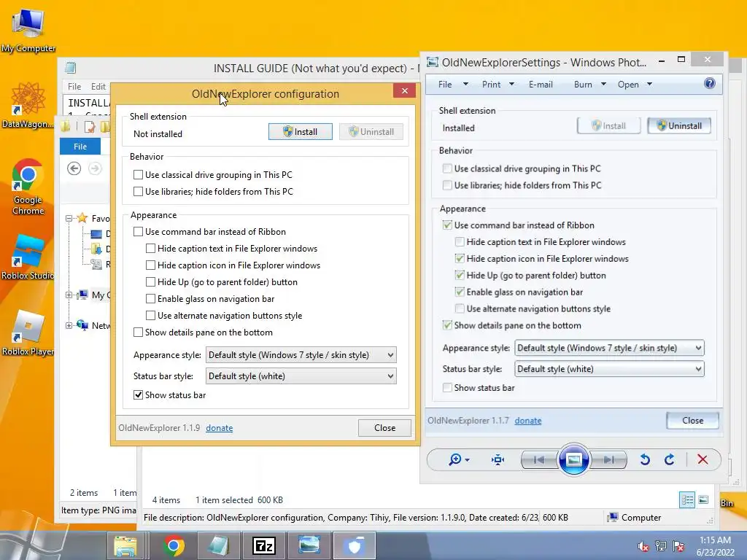Open Notepad Edit menu
Viewport: 747px width, 560px height.
click(x=98, y=87)
